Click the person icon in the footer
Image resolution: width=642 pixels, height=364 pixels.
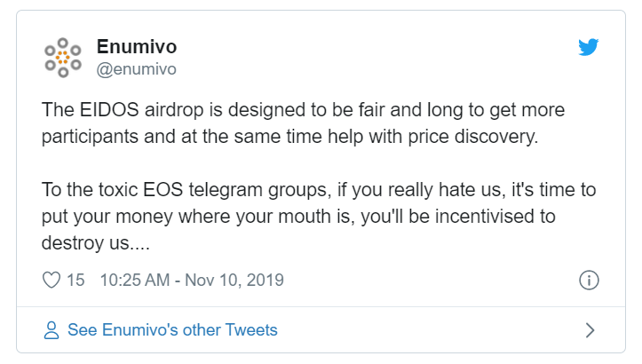(x=52, y=330)
